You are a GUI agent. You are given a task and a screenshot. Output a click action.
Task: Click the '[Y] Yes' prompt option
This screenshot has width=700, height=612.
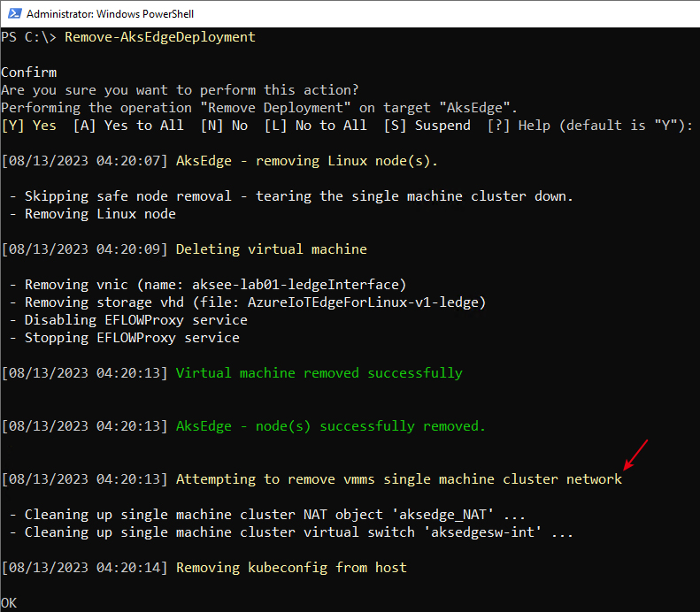[x=29, y=126]
